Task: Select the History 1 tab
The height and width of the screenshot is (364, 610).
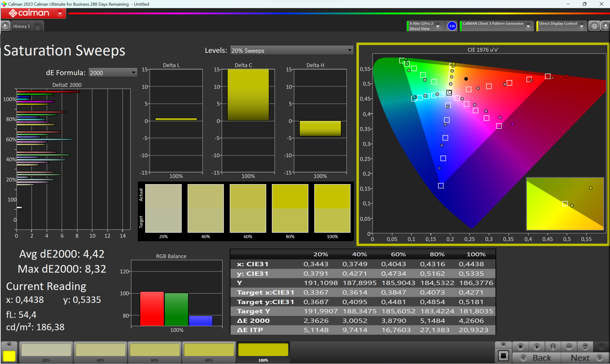Action: pos(22,26)
